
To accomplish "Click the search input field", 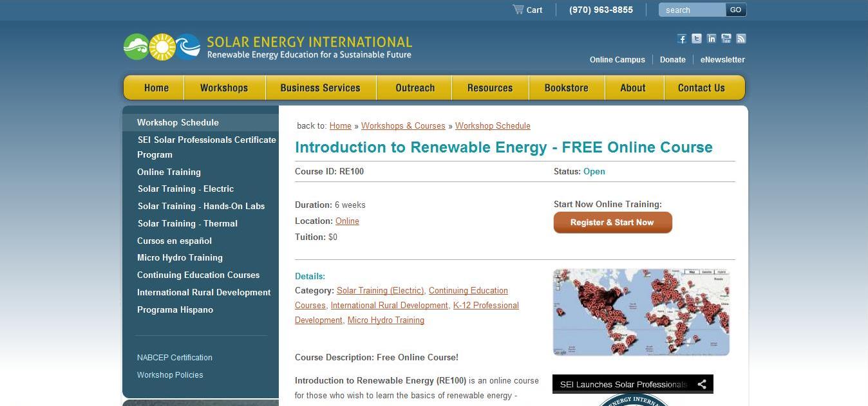I will (692, 10).
